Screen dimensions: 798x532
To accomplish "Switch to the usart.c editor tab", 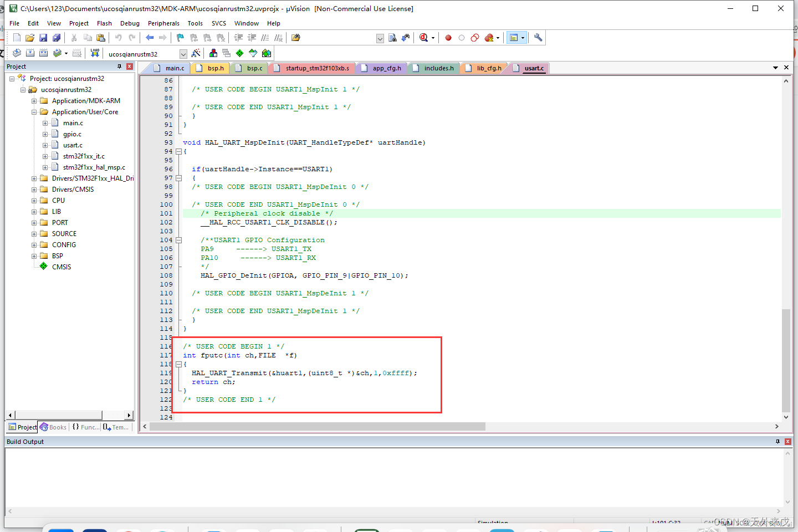I will 533,68.
